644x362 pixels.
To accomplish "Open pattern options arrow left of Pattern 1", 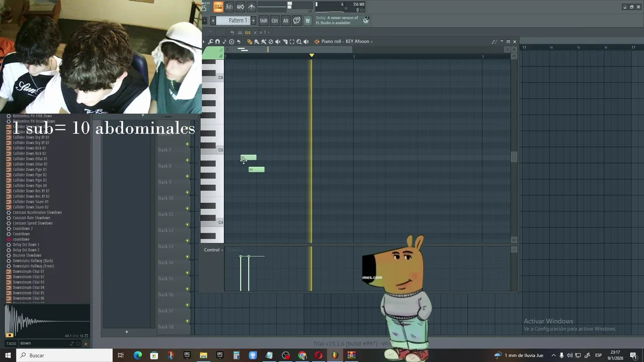I will tap(213, 21).
